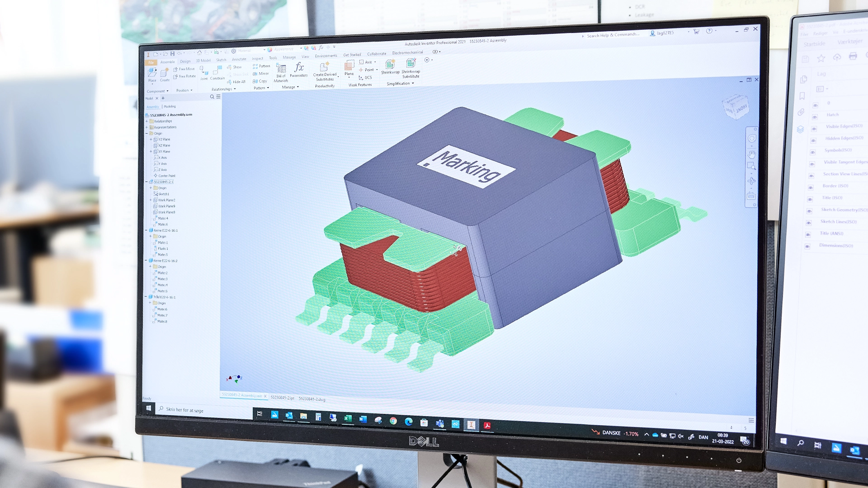868x488 pixels.
Task: Switch to the Design ribbon tab
Action: tap(185, 61)
